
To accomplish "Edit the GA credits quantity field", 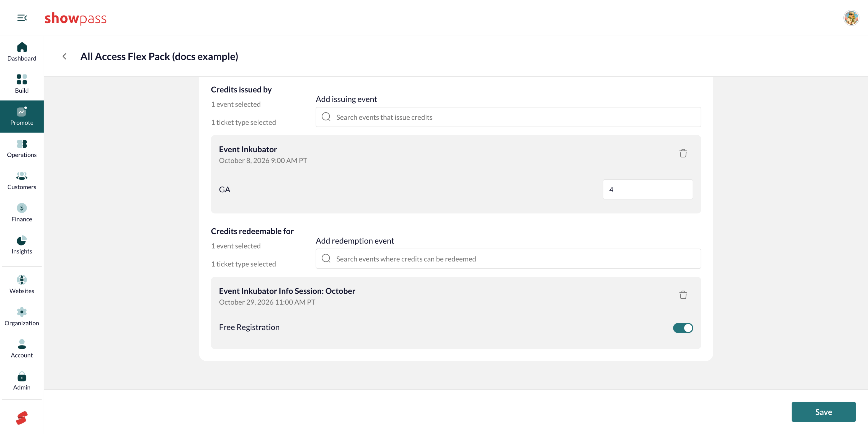I will coord(648,189).
